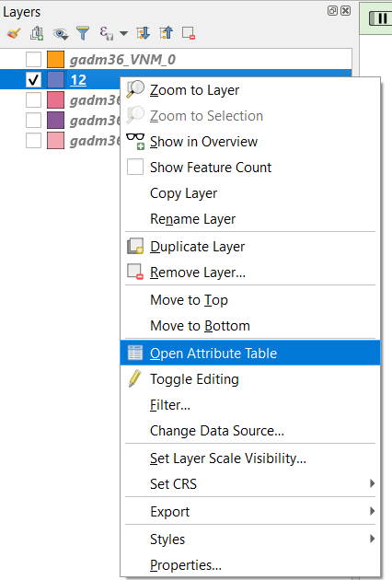Click the Add Group icon
Viewport: 392px width, 580px height.
[x=37, y=33]
